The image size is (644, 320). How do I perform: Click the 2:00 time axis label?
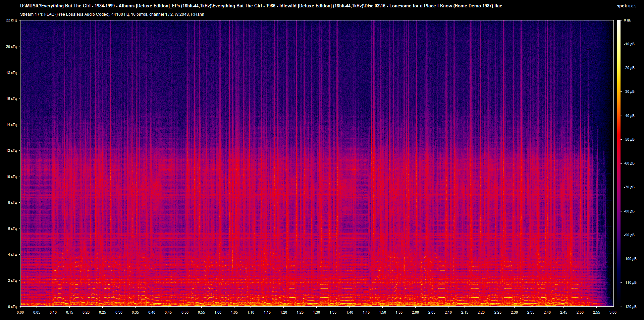click(x=416, y=312)
